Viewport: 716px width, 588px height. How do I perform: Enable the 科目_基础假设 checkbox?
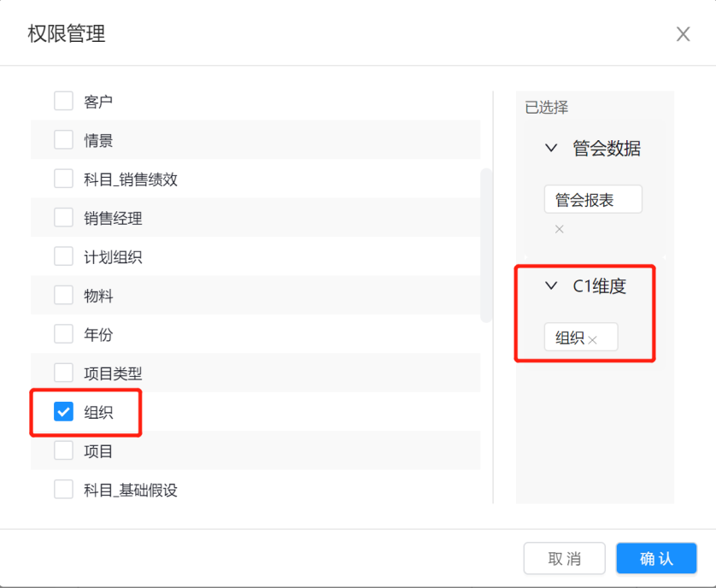pos(63,490)
